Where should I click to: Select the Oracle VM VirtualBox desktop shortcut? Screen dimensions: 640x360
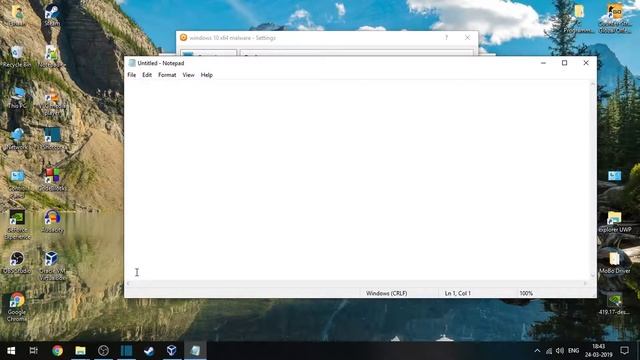52,266
